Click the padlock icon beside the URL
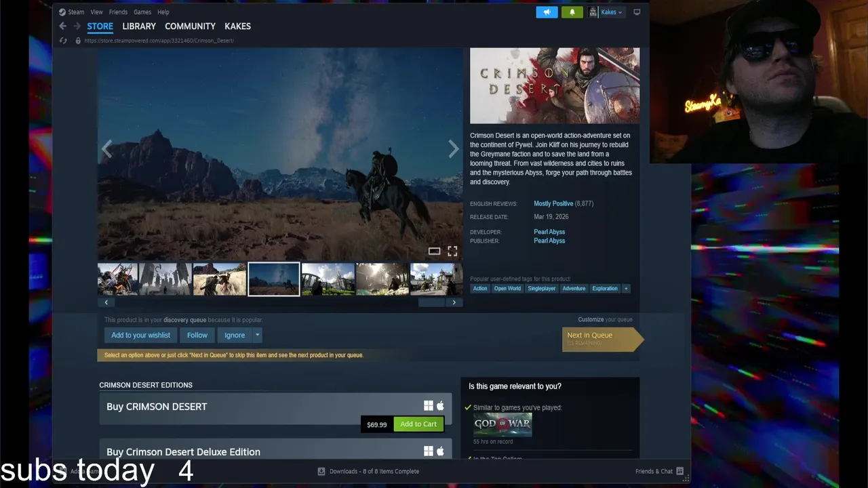 (78, 41)
